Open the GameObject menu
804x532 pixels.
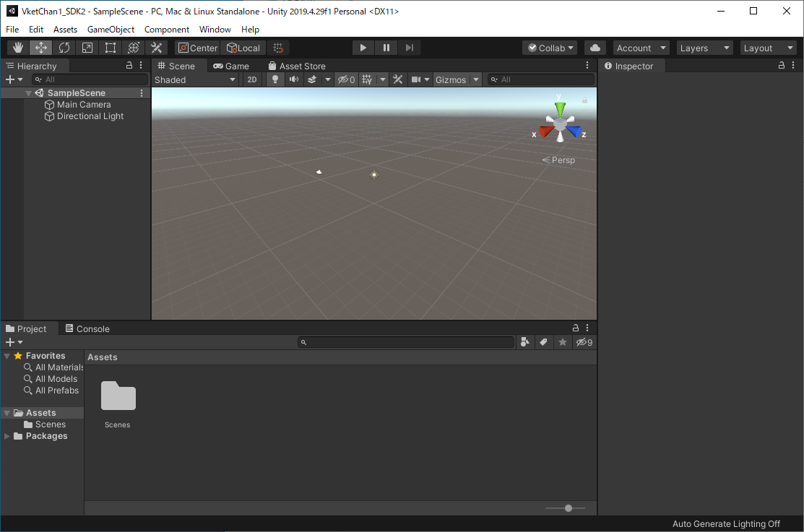pyautogui.click(x=111, y=29)
